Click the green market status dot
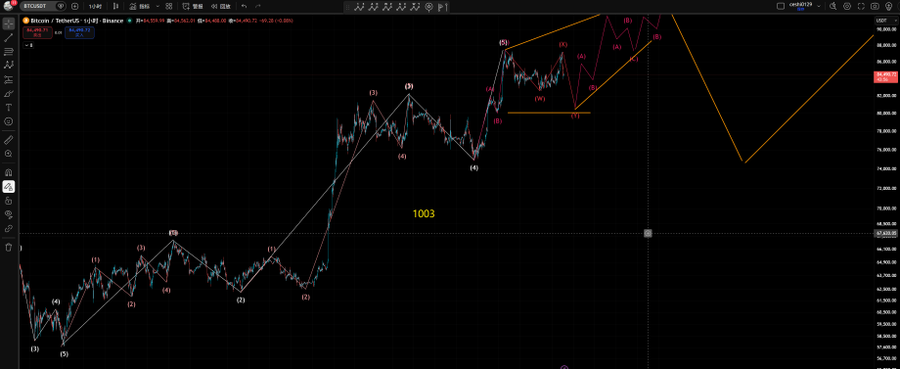Image resolution: width=900 pixels, height=369 pixels. [130, 21]
